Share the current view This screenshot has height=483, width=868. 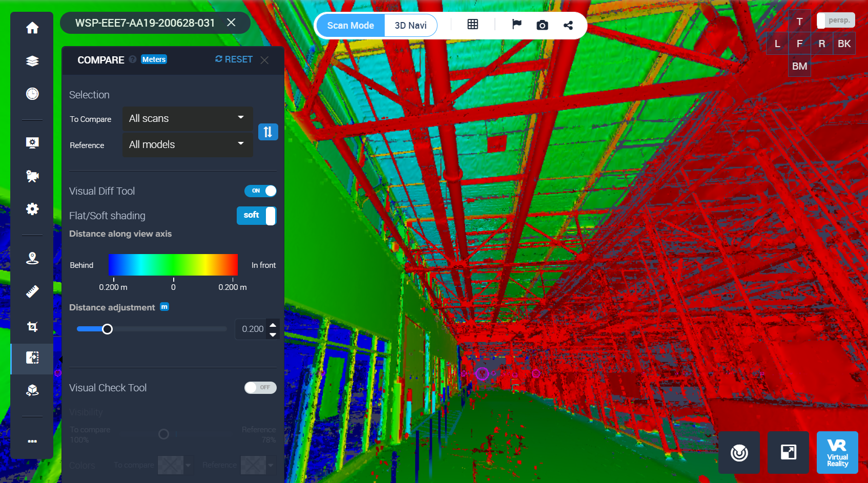tap(568, 25)
